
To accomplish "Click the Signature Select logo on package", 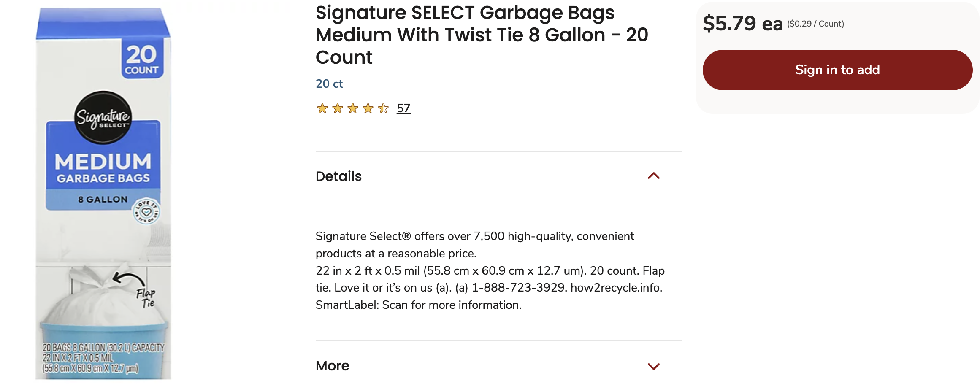I will (x=103, y=117).
